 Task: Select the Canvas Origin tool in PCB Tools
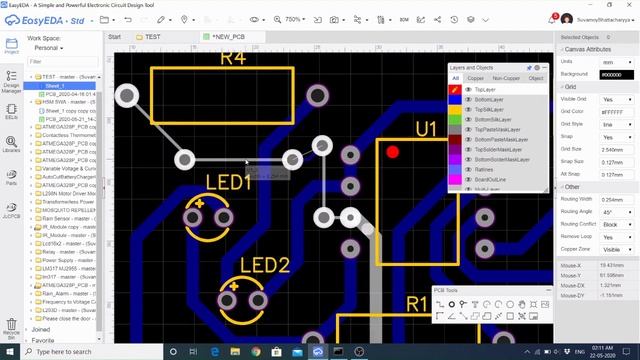coord(440,316)
